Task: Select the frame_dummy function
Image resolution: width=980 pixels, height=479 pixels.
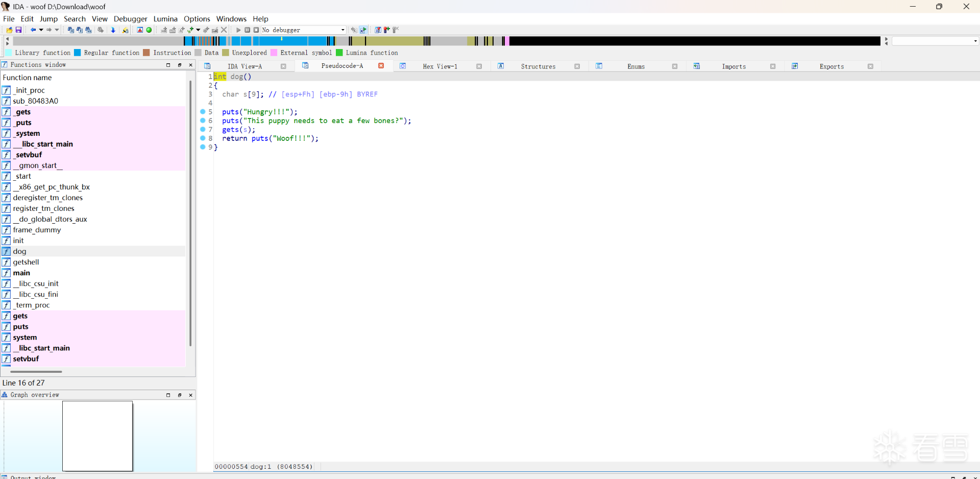Action: pyautogui.click(x=93, y=230)
